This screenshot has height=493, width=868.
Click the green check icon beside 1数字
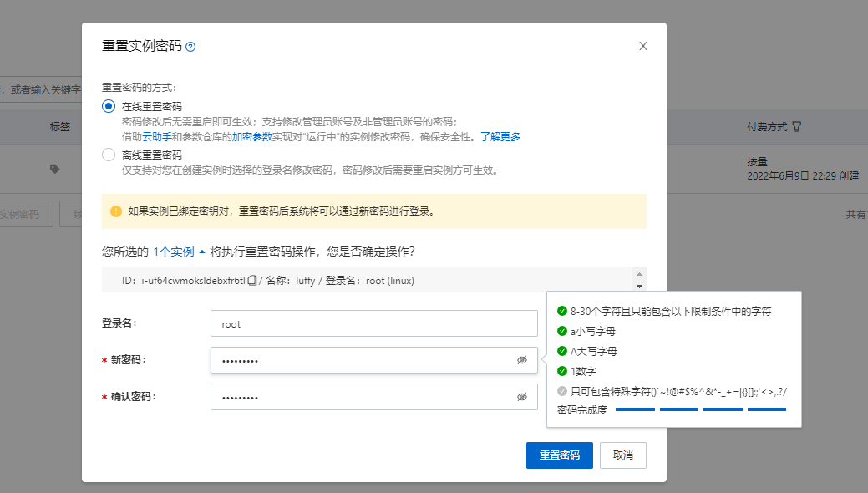pyautogui.click(x=562, y=371)
